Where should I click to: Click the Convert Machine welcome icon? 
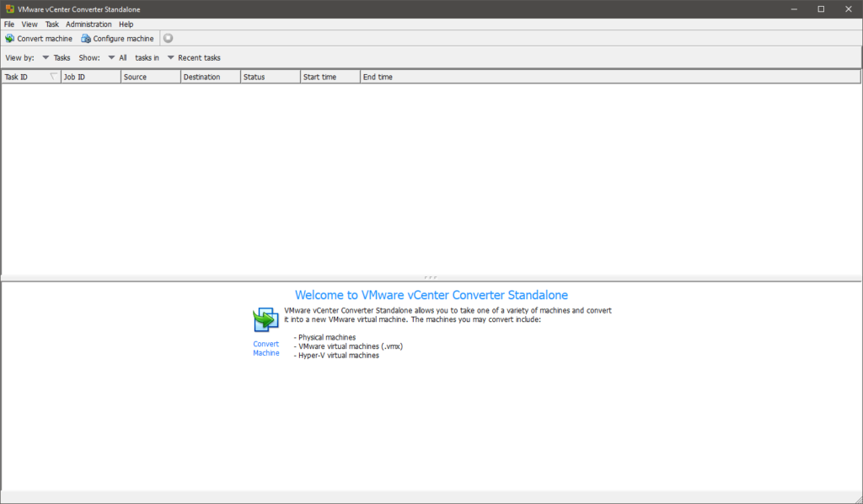[x=265, y=320]
